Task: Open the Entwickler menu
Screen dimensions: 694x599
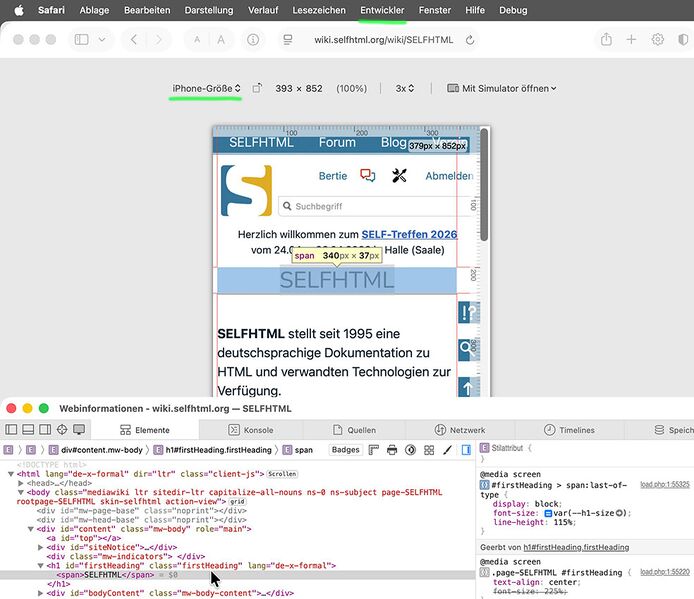Action: (x=382, y=10)
